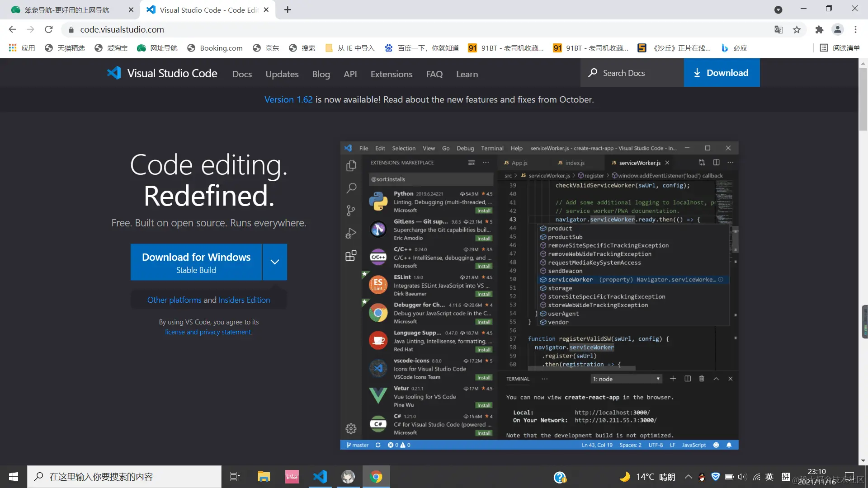868x488 pixels.
Task: Open the Docs navigation item
Action: point(242,74)
